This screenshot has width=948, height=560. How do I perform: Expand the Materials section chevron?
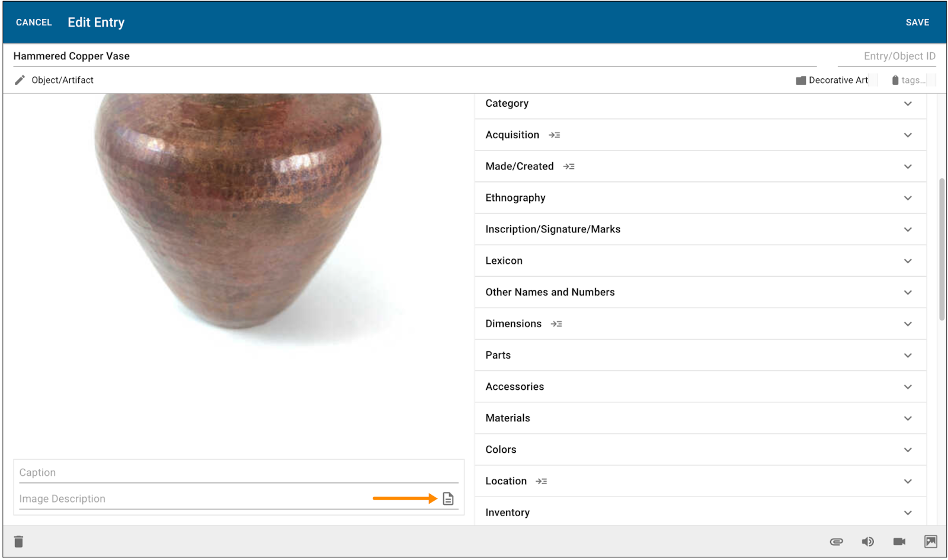point(908,418)
